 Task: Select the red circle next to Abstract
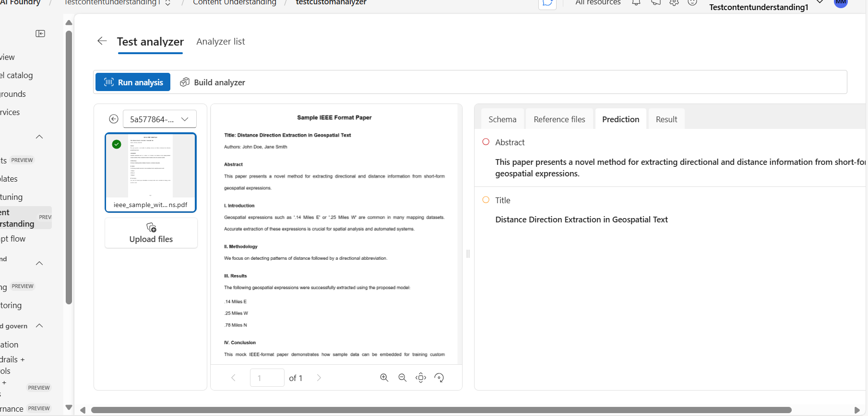point(486,142)
